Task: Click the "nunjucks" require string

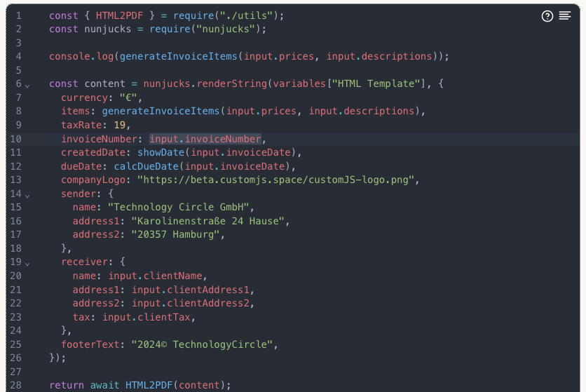Action: tap(226, 29)
